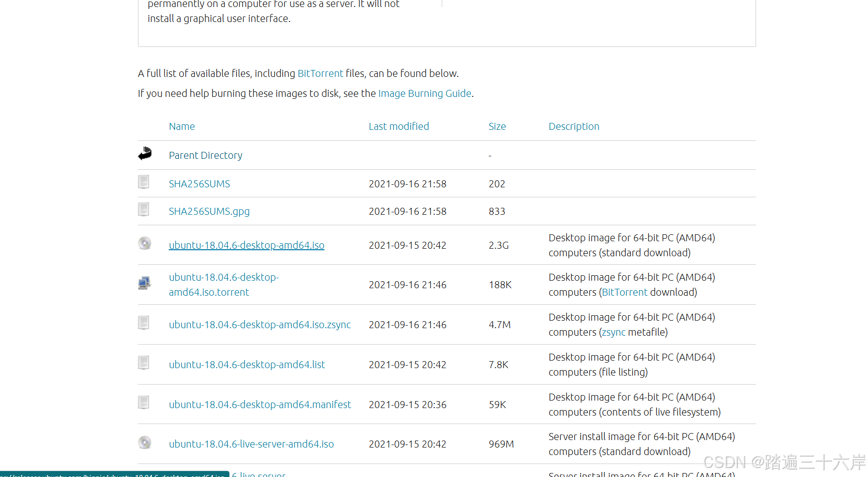Click the torrent computer icon for desktop torrent
This screenshot has height=477, width=868.
point(144,283)
